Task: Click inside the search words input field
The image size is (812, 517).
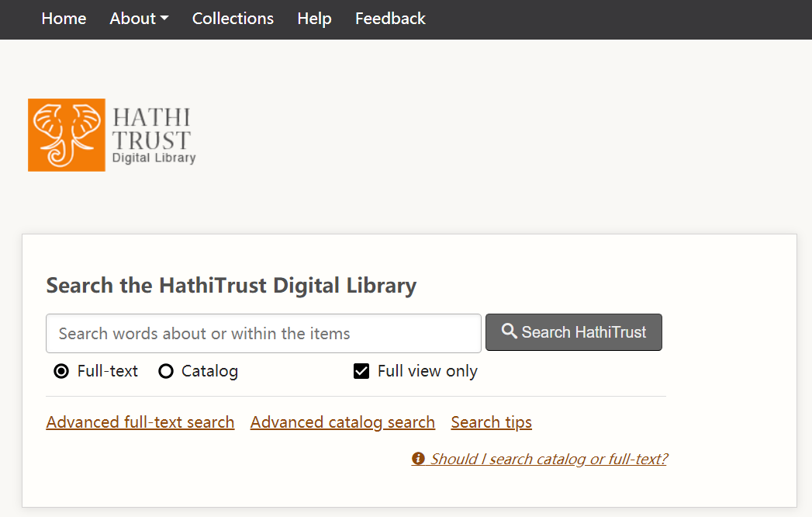Action: [x=263, y=332]
